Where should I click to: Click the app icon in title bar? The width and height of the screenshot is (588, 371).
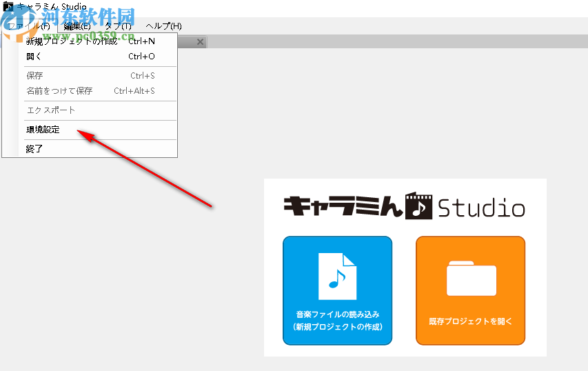click(x=8, y=7)
